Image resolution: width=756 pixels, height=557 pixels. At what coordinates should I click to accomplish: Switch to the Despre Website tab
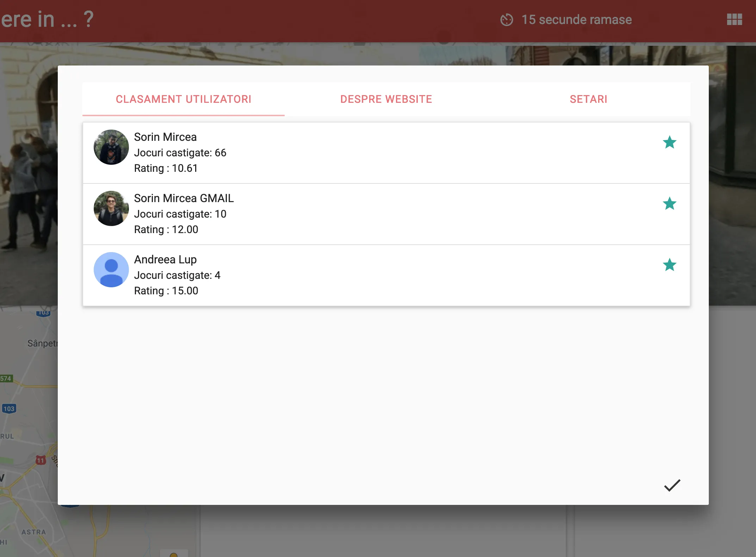[x=386, y=99]
